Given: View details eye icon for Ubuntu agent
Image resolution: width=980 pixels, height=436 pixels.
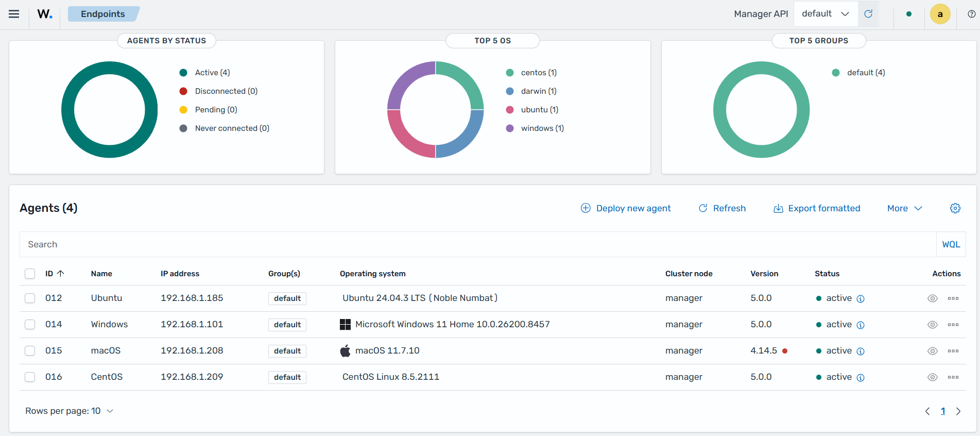Looking at the screenshot, I should point(933,298).
